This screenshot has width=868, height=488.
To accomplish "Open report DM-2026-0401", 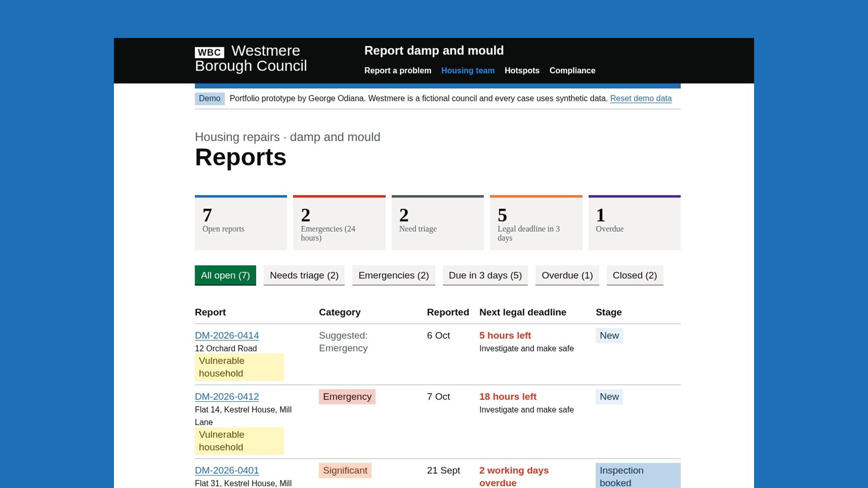I will (x=227, y=471).
